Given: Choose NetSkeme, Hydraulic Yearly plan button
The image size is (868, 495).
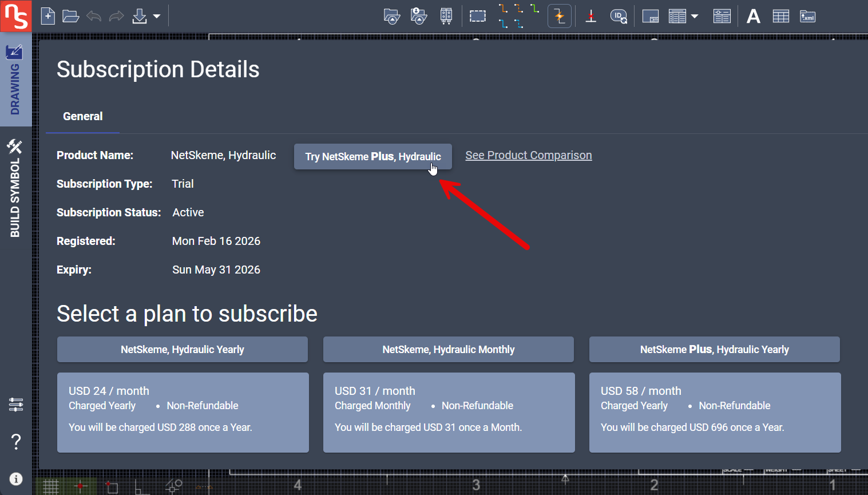Looking at the screenshot, I should pos(183,349).
